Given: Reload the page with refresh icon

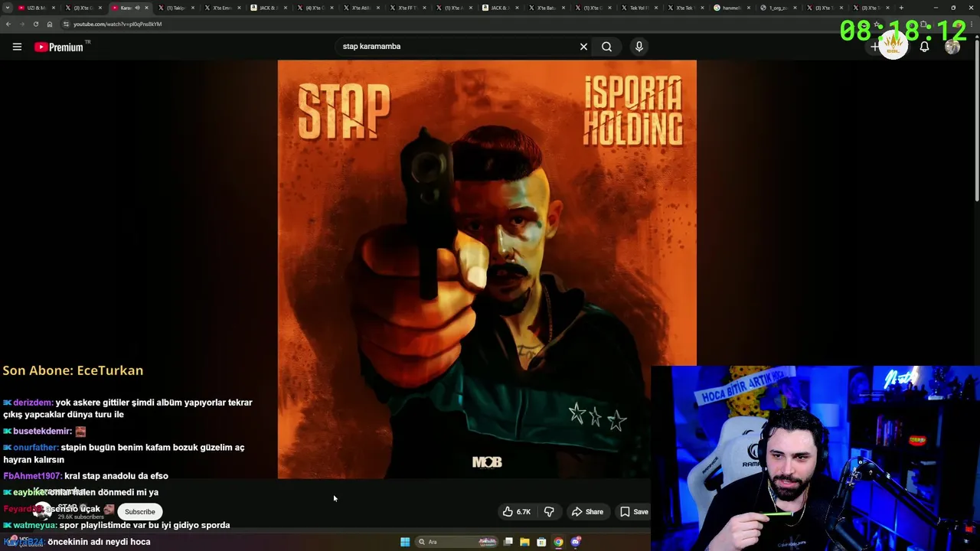Looking at the screenshot, I should tap(35, 24).
